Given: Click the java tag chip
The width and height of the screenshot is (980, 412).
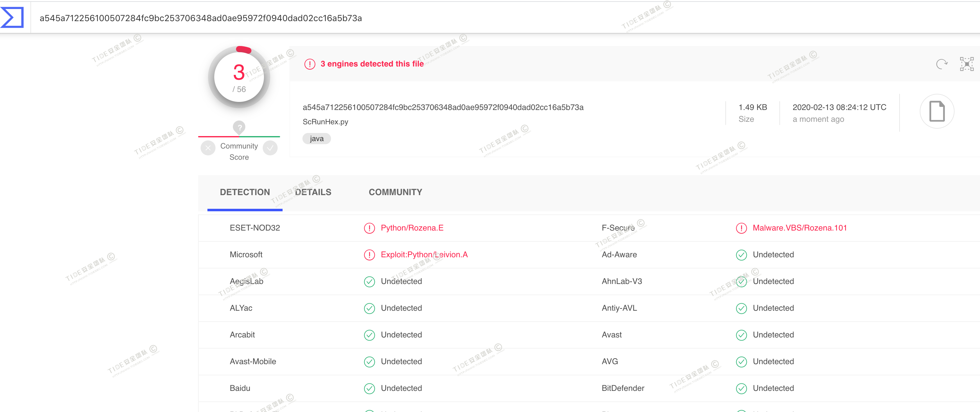Looking at the screenshot, I should pyautogui.click(x=316, y=139).
